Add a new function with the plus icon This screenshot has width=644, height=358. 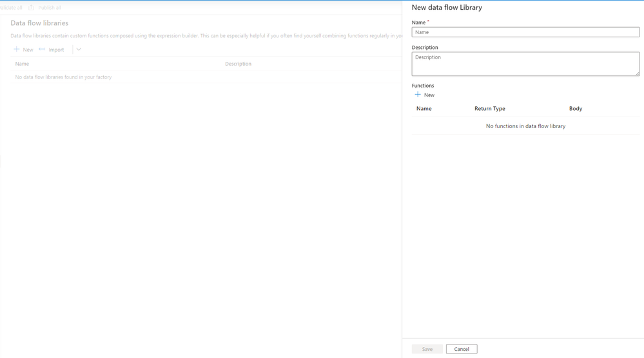click(418, 95)
